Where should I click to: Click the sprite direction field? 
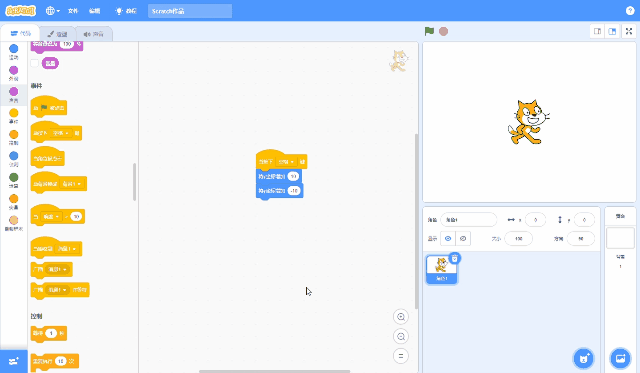[580, 238]
